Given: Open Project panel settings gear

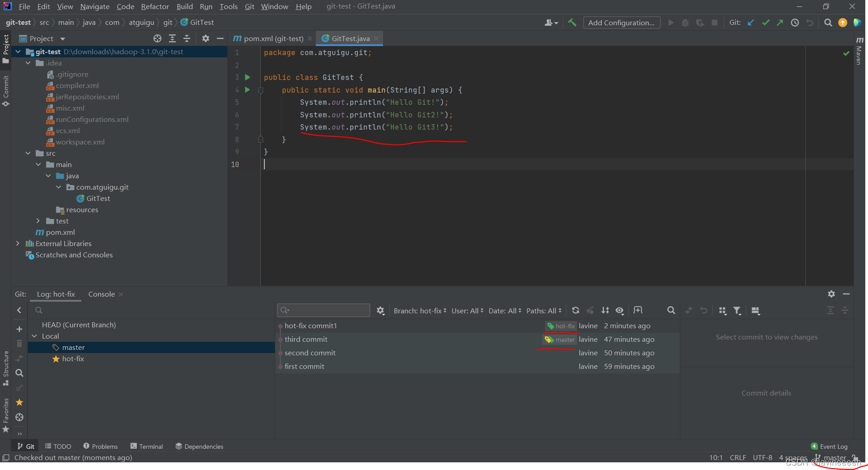Looking at the screenshot, I should click(x=206, y=38).
